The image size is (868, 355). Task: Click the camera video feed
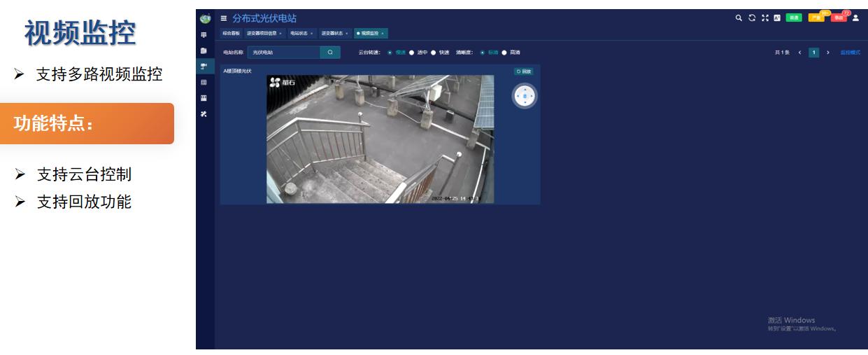(380, 139)
